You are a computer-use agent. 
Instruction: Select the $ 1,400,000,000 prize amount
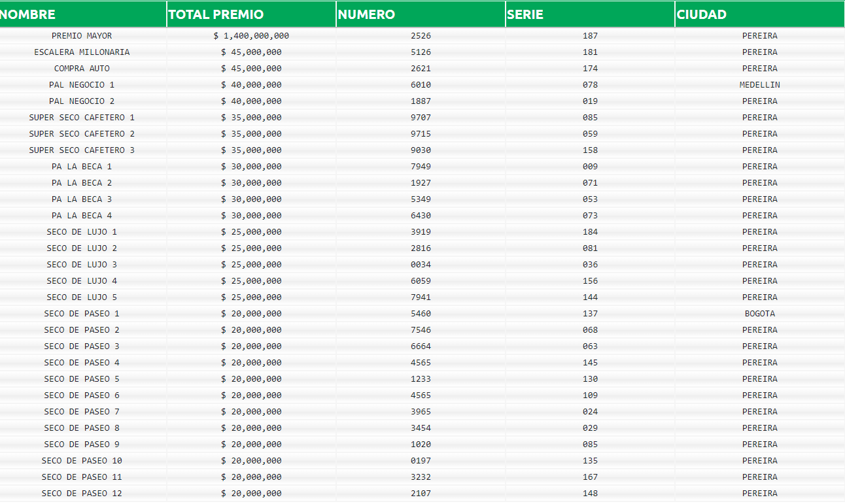pyautogui.click(x=251, y=36)
